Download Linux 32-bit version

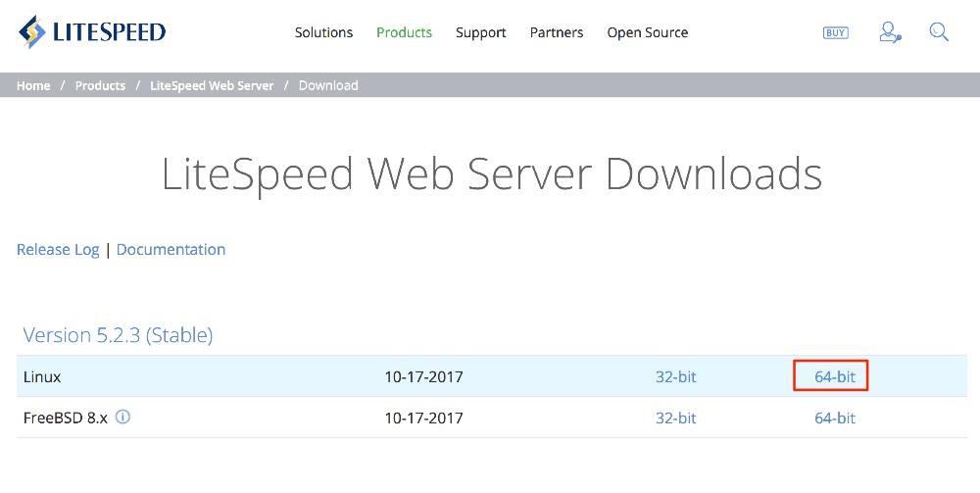click(x=675, y=376)
